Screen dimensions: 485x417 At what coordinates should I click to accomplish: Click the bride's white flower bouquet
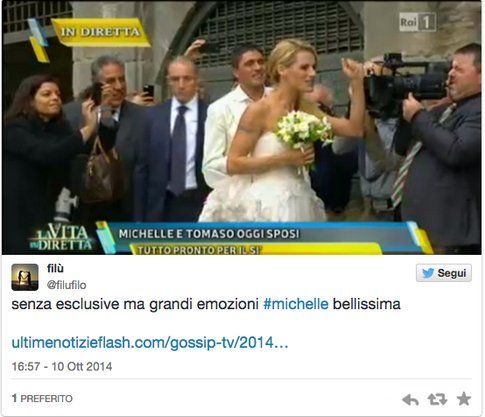tap(303, 132)
